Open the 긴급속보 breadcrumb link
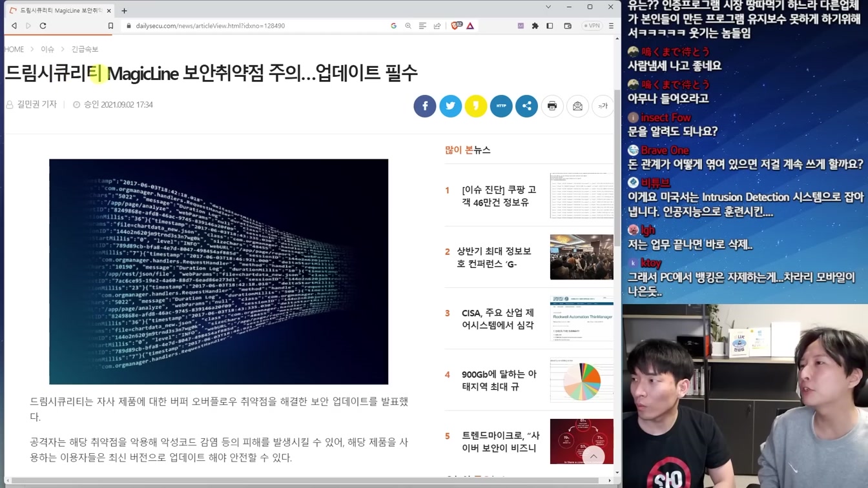The width and height of the screenshot is (868, 488). [85, 49]
